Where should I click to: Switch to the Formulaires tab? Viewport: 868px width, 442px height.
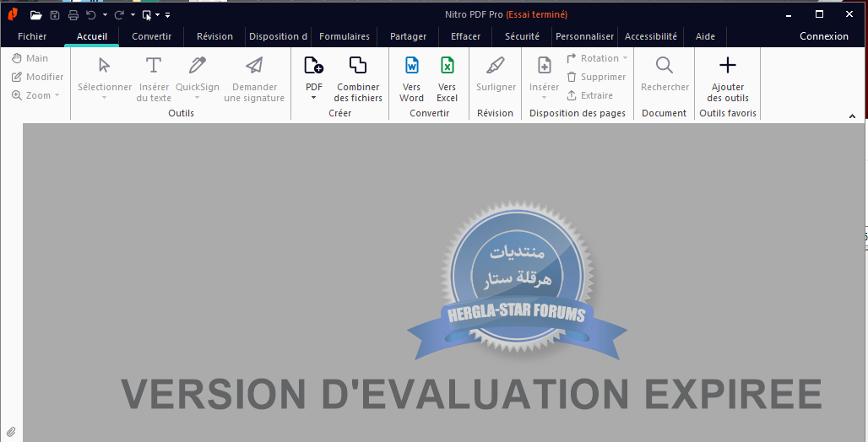click(344, 36)
